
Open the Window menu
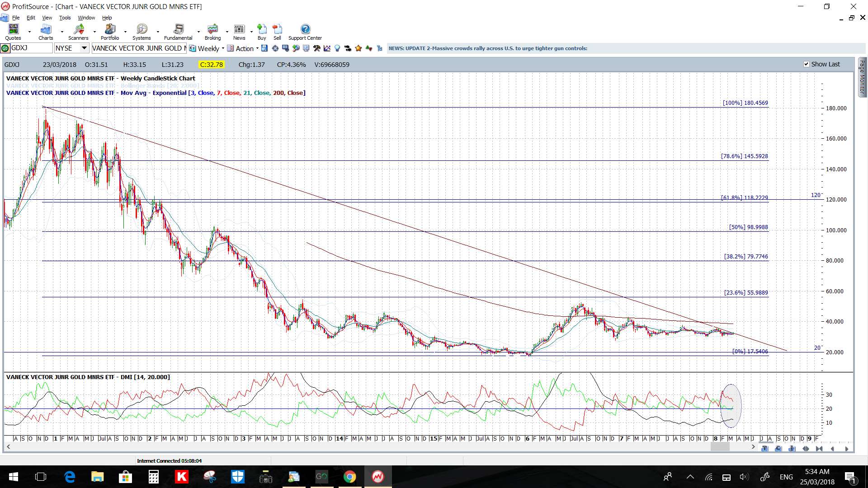[86, 18]
